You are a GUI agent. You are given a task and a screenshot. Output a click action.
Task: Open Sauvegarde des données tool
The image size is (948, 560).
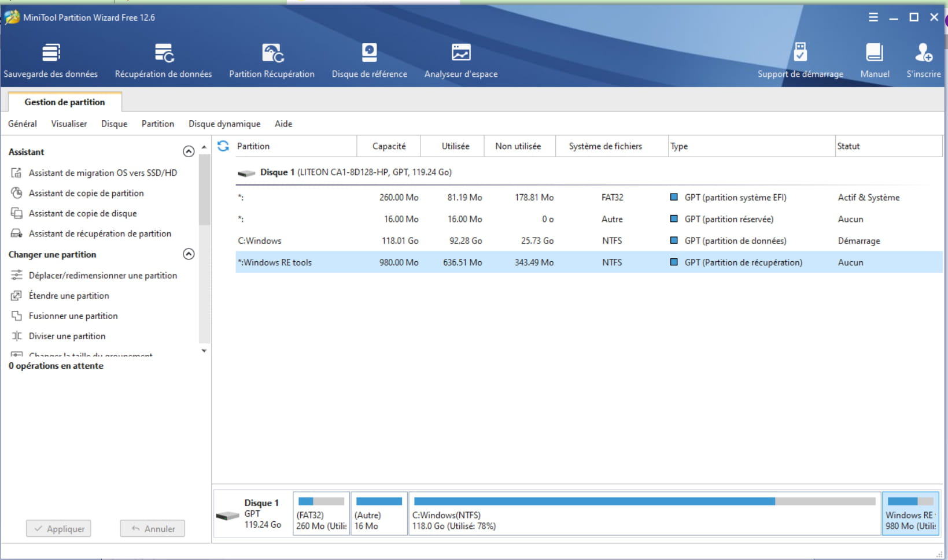tap(51, 60)
